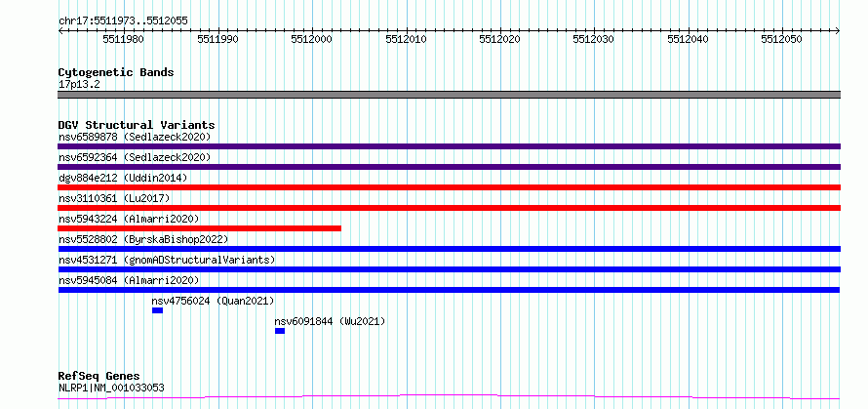Click ruler position 5512030
The image size is (868, 409).
593,40
